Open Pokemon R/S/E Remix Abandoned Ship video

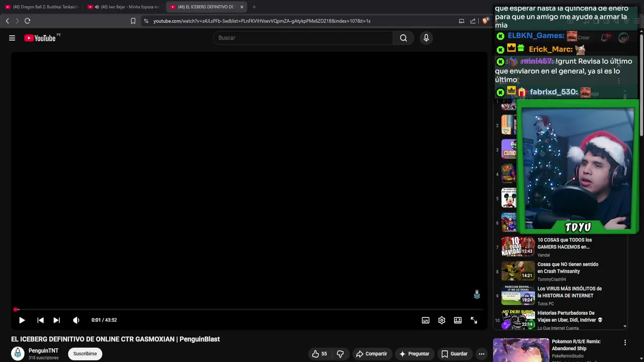[x=576, y=345]
